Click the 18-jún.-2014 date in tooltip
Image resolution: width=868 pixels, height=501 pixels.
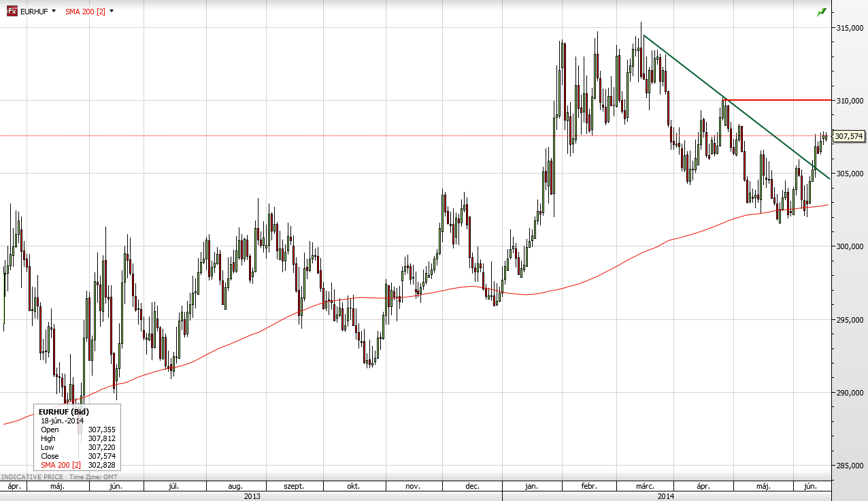click(63, 421)
